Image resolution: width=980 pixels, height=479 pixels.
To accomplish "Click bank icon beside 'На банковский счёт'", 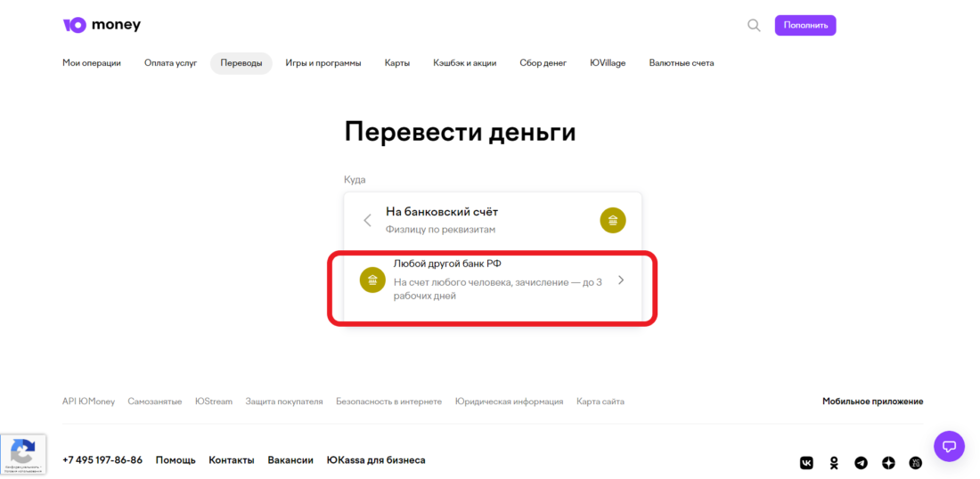I will click(x=613, y=220).
